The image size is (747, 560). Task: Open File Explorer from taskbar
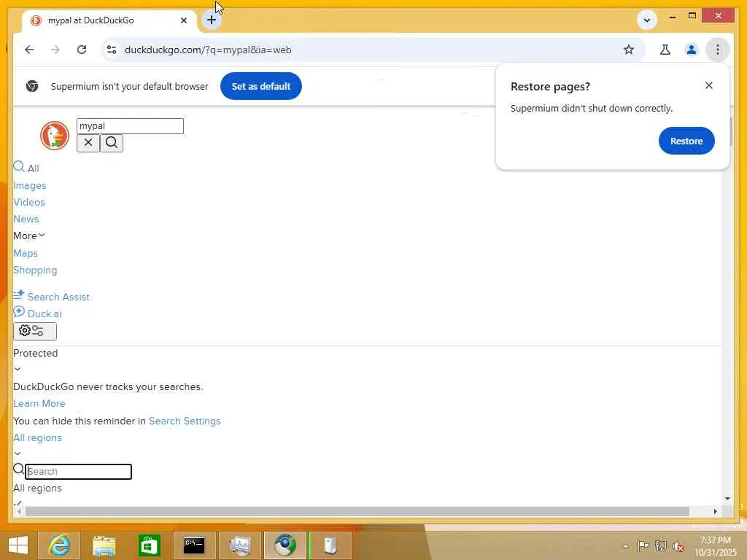[104, 545]
